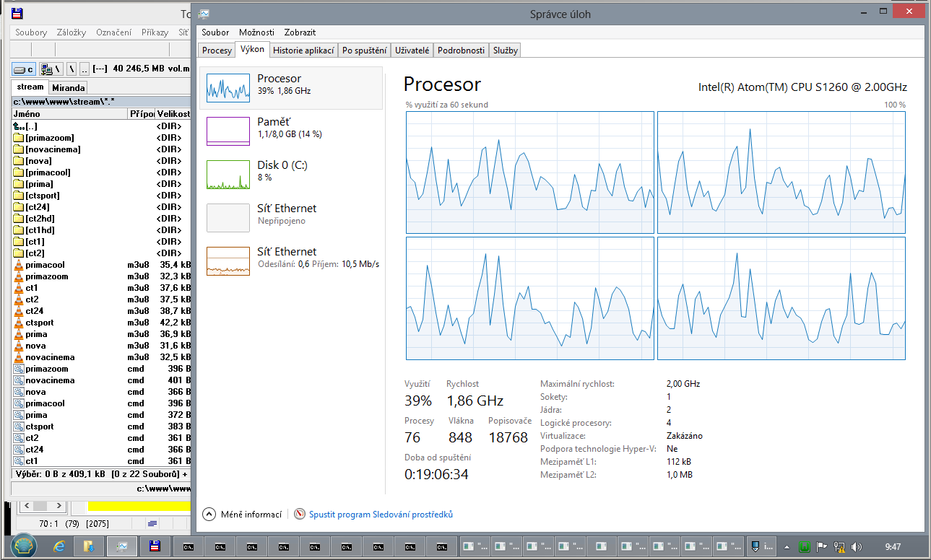Switch to the Miranda folder tab
931x560 pixels.
pos(68,88)
